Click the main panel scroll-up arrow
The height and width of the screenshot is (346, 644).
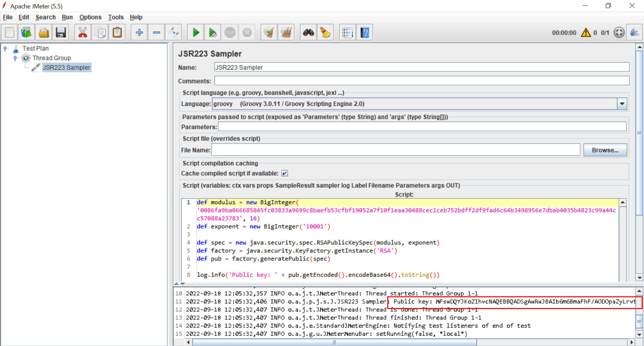pyautogui.click(x=639, y=47)
